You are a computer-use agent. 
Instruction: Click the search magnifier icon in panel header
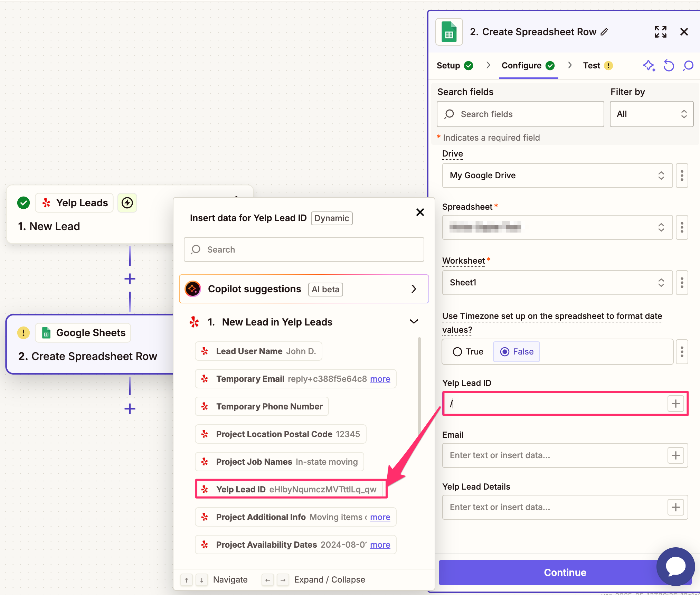688,66
